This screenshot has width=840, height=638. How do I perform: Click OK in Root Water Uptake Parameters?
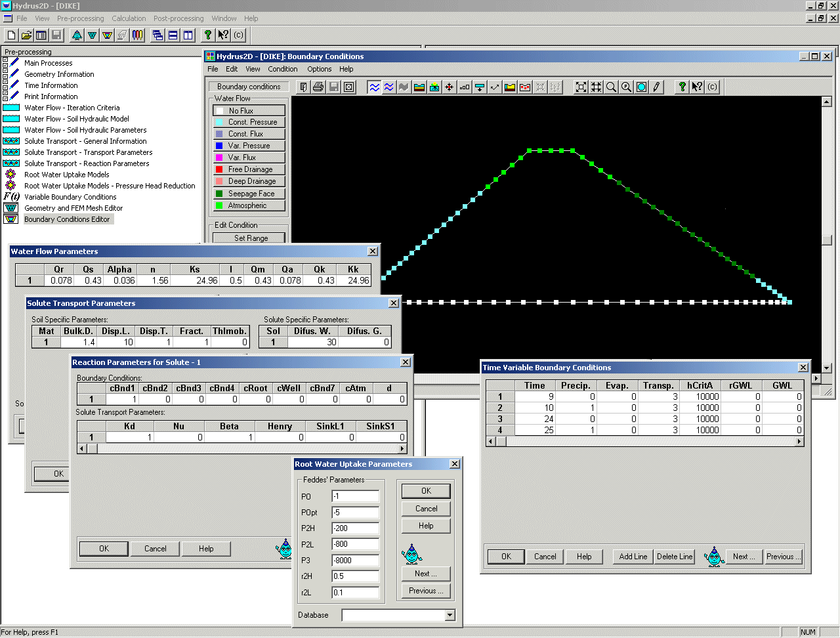coord(426,491)
